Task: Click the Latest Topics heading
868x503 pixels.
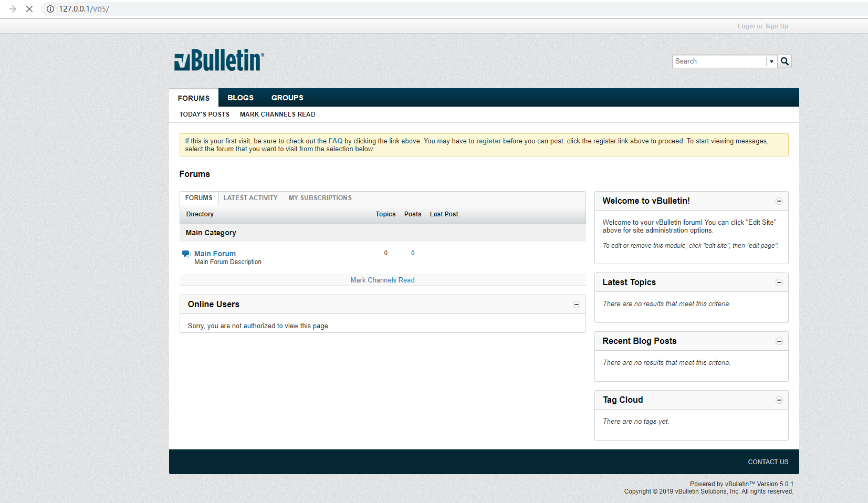Action: point(629,282)
